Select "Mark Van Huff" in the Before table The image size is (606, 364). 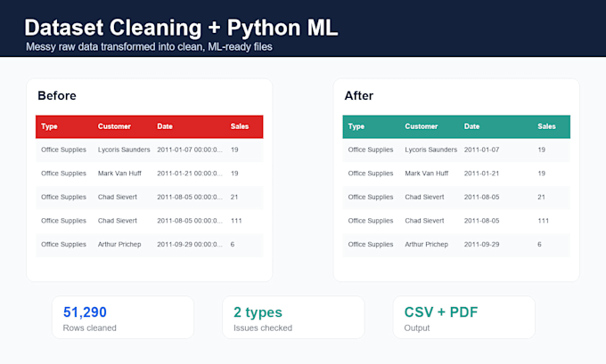point(119,174)
